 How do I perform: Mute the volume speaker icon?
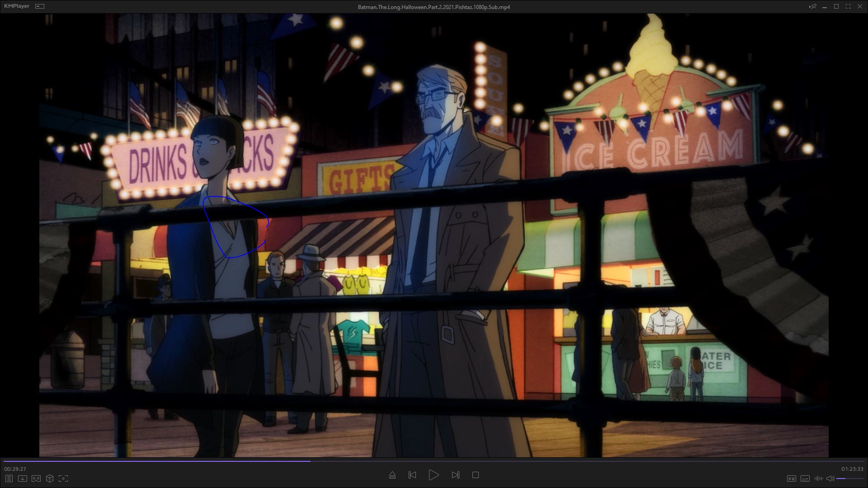[x=830, y=479]
